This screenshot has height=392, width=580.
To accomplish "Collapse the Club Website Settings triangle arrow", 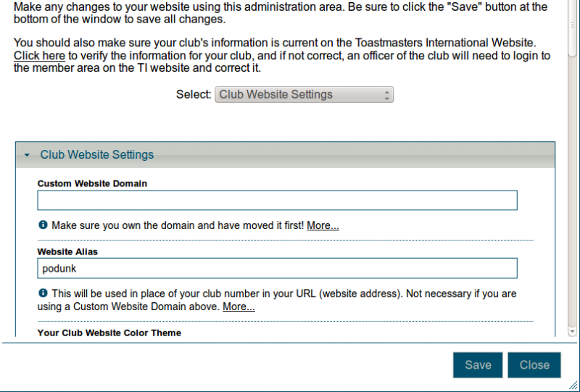I will coord(27,155).
